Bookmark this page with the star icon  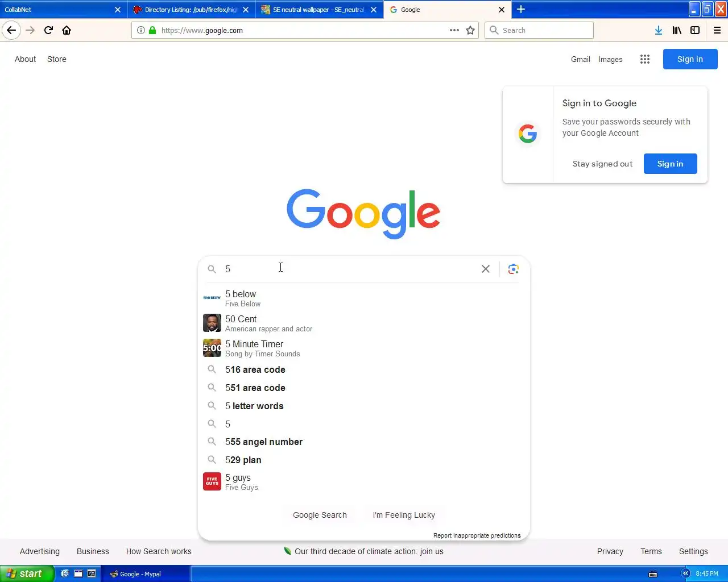point(470,30)
